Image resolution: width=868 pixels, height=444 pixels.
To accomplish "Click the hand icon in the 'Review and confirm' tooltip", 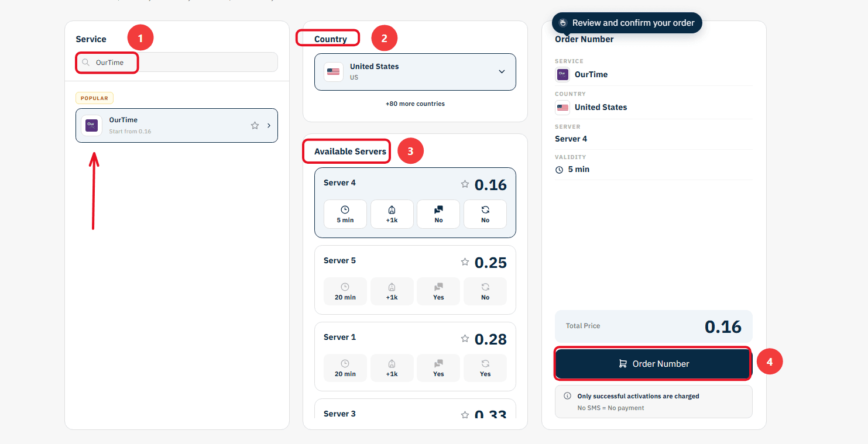I will 562,23.
